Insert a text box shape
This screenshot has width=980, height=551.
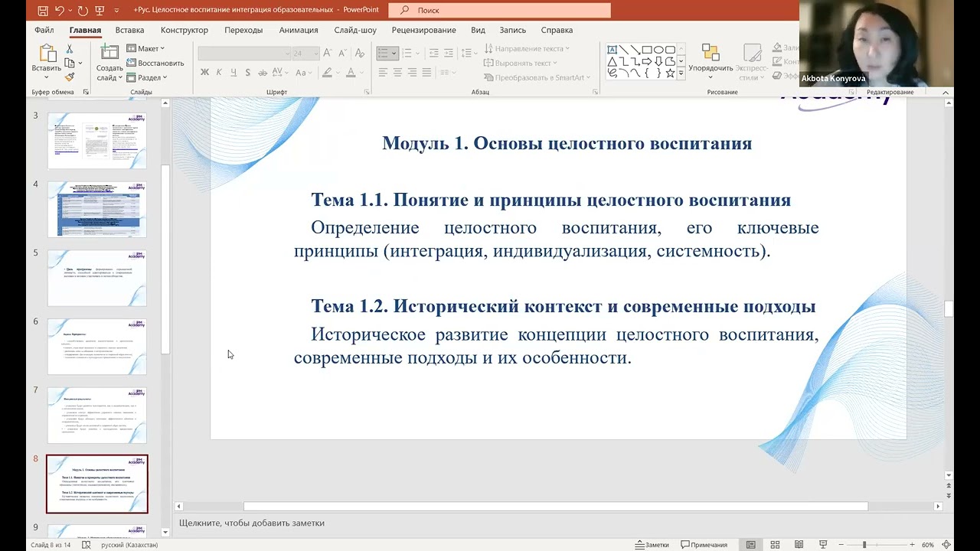[x=612, y=49]
